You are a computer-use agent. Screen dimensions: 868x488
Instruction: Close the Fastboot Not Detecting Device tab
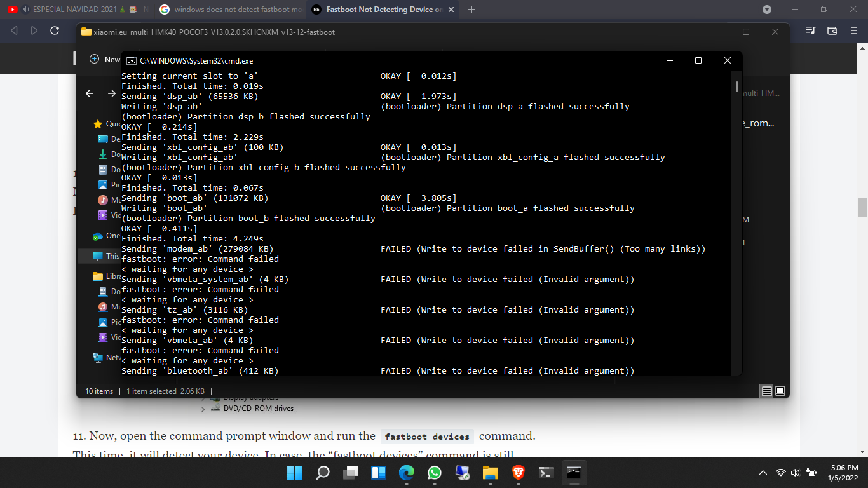pyautogui.click(x=451, y=10)
